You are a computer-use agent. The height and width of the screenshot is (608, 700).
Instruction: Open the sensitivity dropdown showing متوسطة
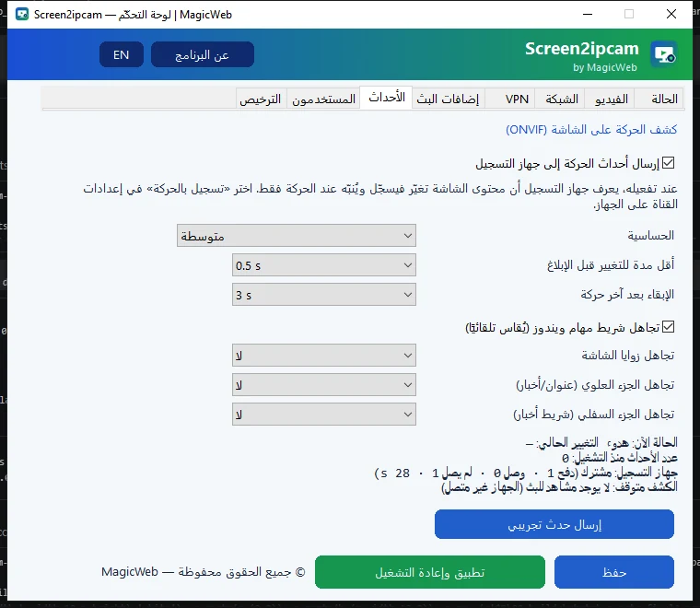coord(297,236)
